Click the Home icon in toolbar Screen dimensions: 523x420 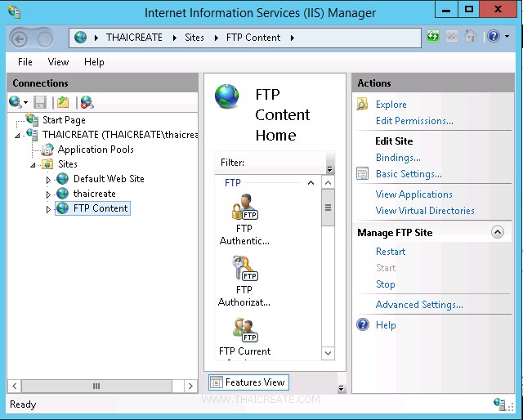[x=471, y=36]
